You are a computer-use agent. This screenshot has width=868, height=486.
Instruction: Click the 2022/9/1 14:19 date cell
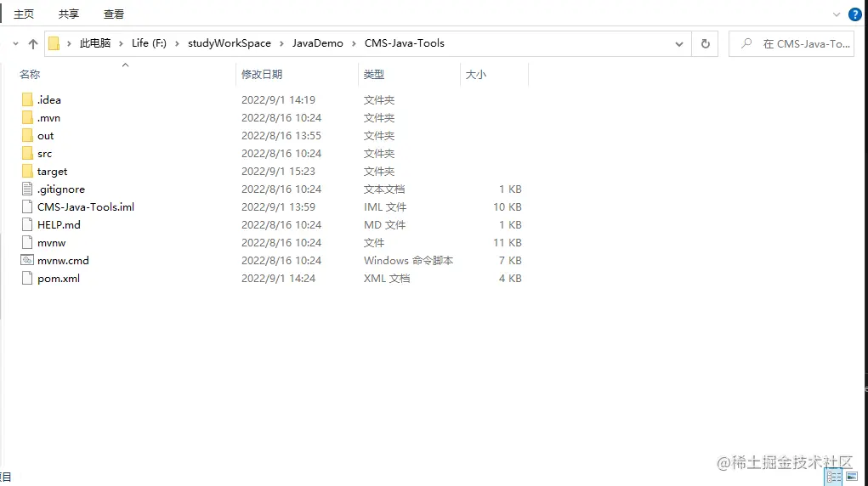click(279, 99)
